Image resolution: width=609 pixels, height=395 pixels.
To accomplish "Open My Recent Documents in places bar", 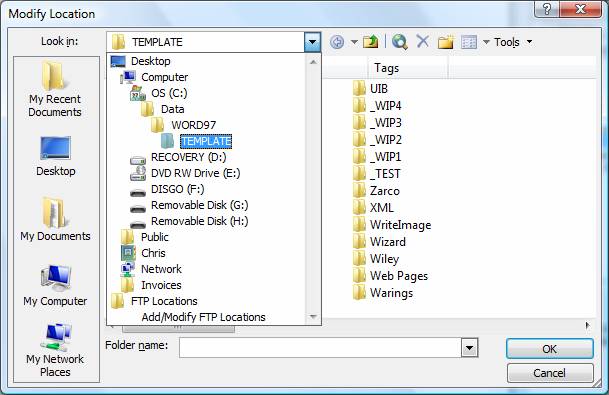I will pos(55,89).
